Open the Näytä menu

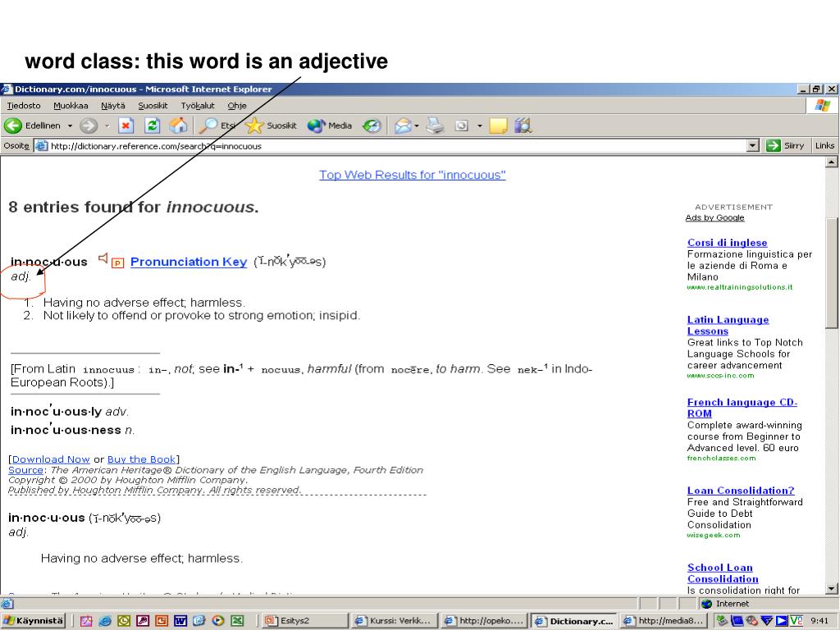[113, 106]
